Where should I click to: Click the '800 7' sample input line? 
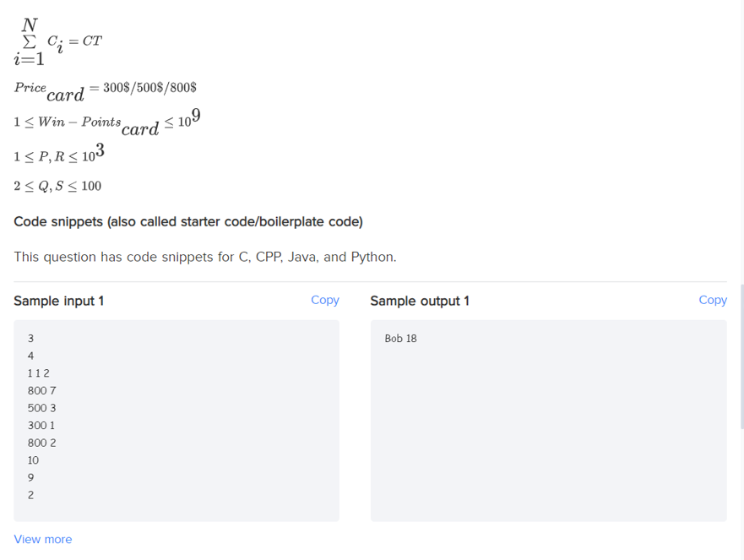[41, 390]
